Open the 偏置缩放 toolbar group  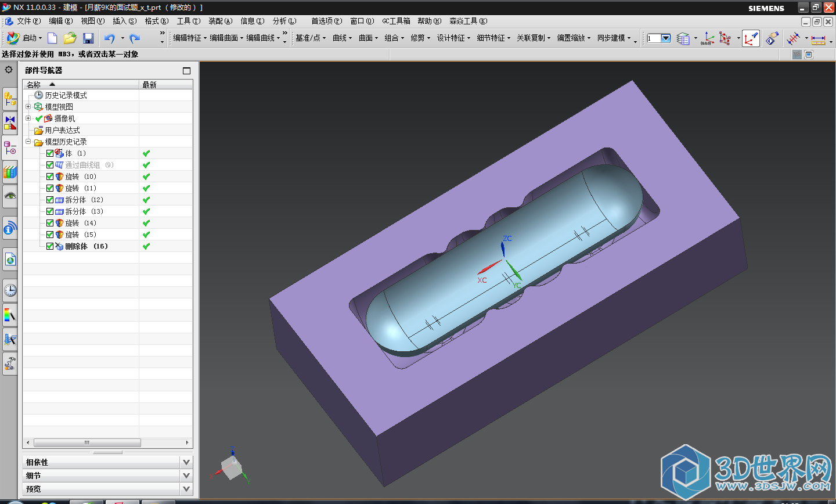(574, 38)
